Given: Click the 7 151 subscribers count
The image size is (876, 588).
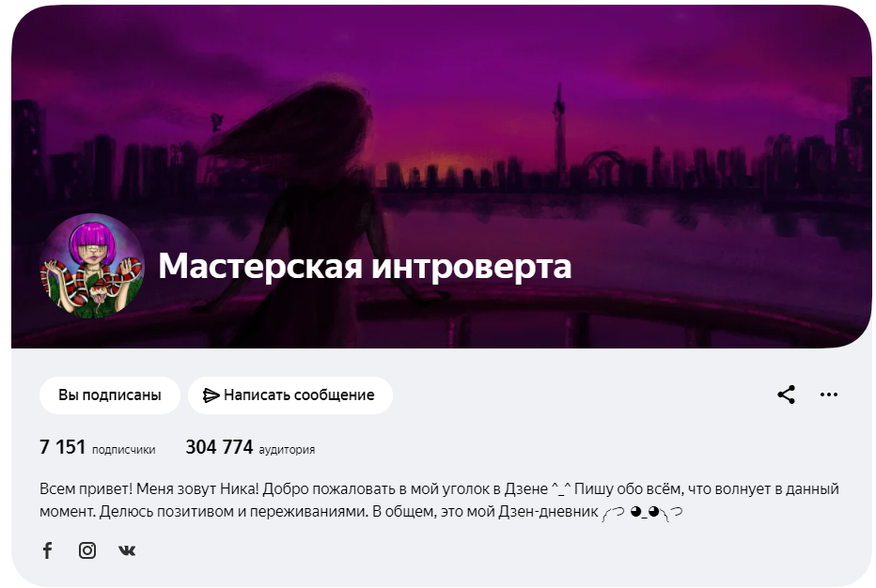Looking at the screenshot, I should [63, 447].
